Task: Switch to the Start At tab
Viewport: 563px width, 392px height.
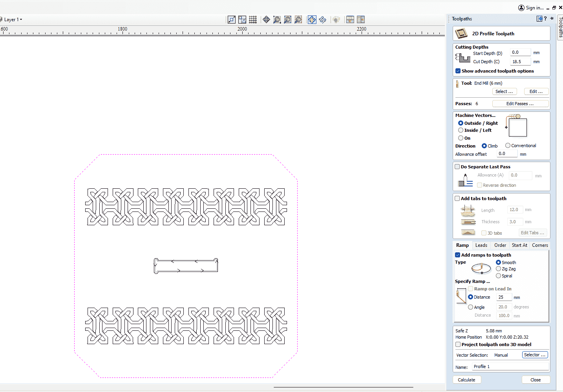Action: coord(519,245)
